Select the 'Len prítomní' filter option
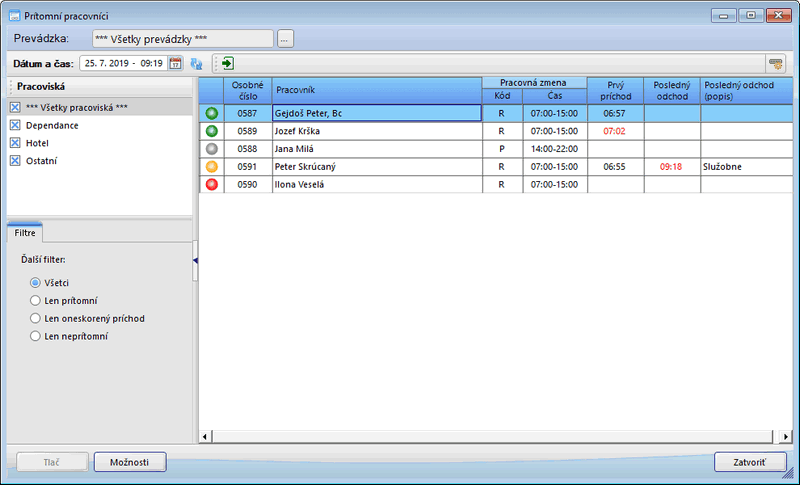Image resolution: width=800 pixels, height=485 pixels. coord(35,300)
